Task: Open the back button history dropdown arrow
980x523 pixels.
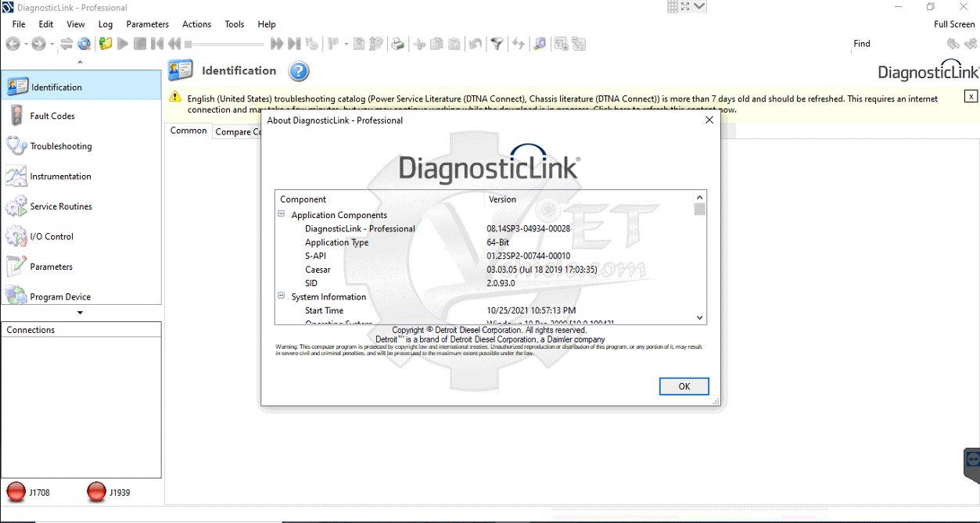Action: (26, 44)
